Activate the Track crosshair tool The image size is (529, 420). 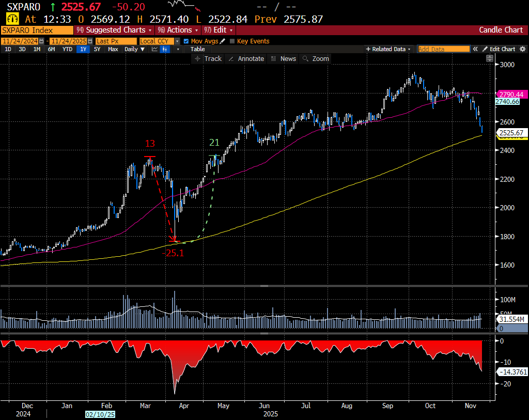coord(208,59)
